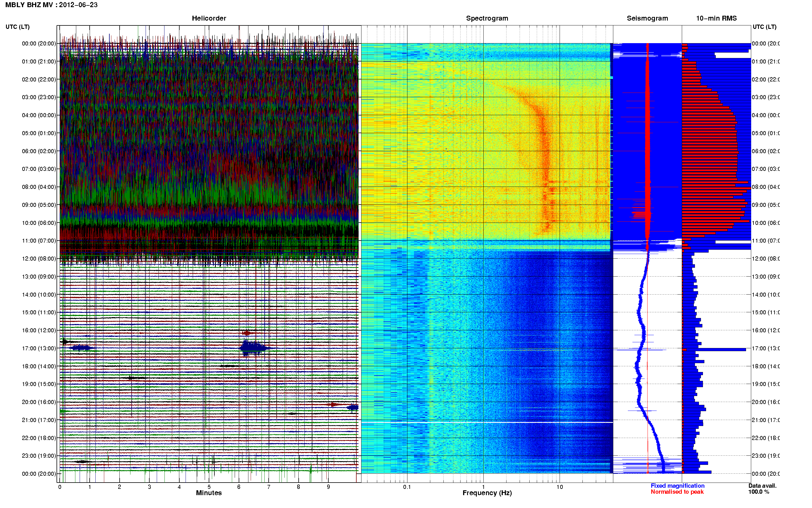The image size is (812, 508).
Task: Select the Spectrogram panel heading
Action: 487,18
